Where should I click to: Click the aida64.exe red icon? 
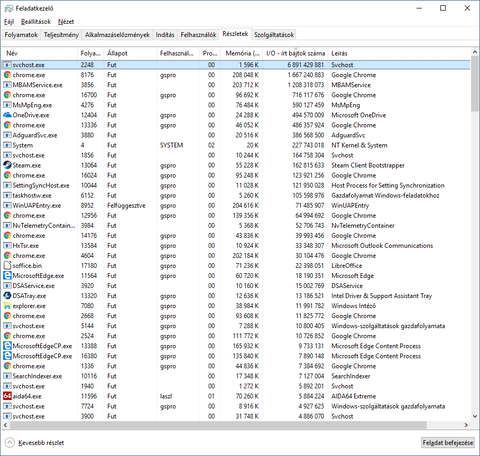pos(7,396)
